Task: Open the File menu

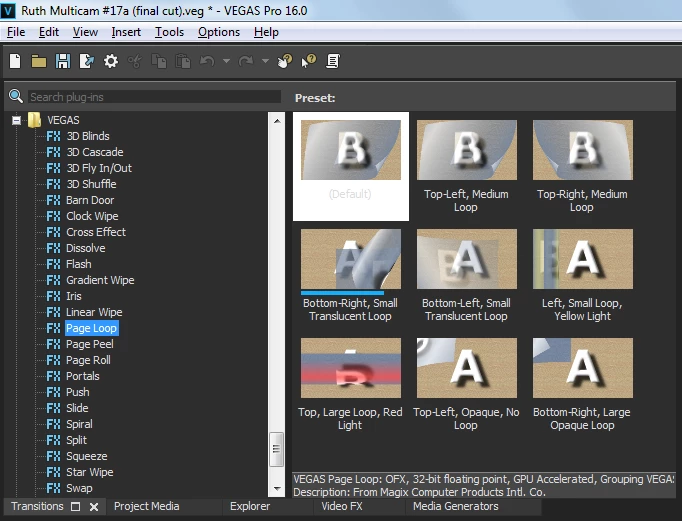Action: tap(16, 32)
